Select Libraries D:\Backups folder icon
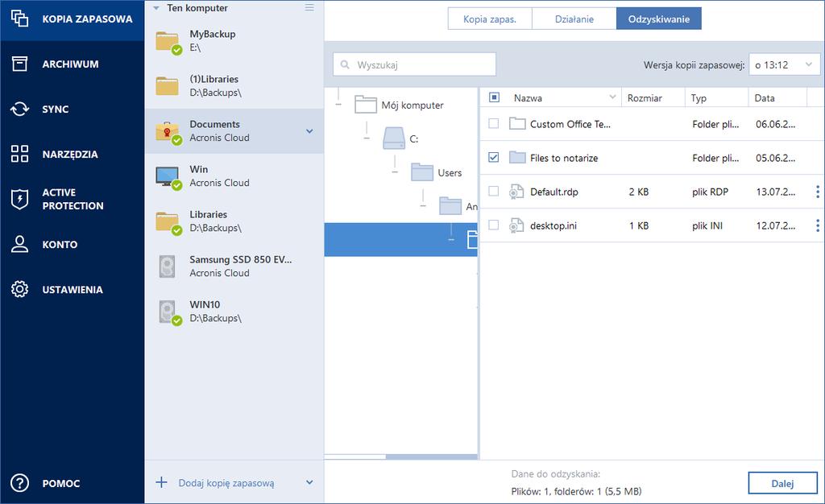The width and height of the screenshot is (825, 504). pos(168,222)
